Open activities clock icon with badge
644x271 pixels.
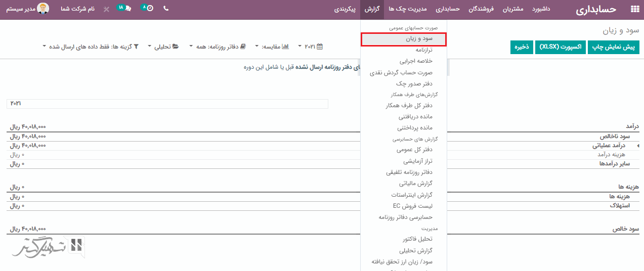(x=150, y=9)
